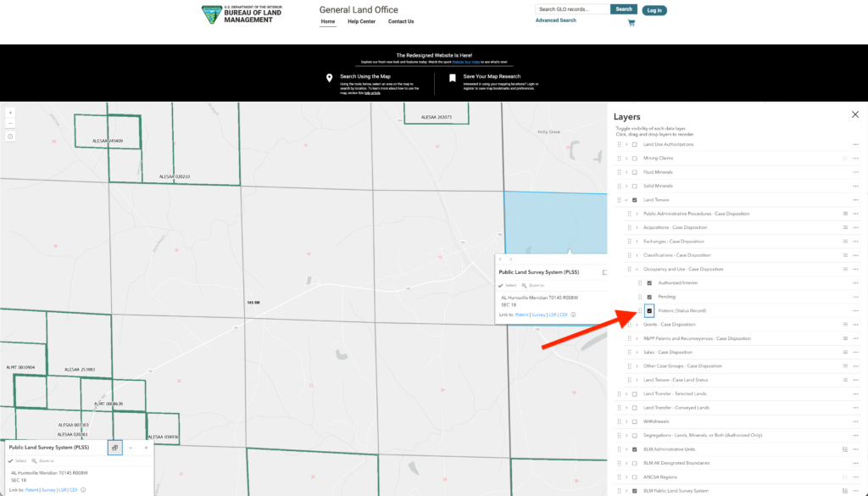
Task: Click Select in the bottom-left PLSS popup
Action: [18, 460]
